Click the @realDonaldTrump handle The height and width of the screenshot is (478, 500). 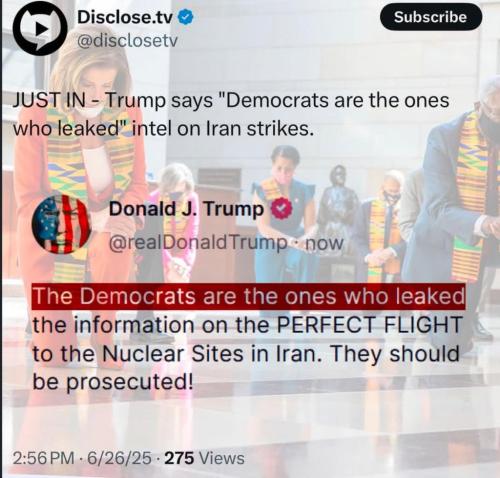pos(198,243)
